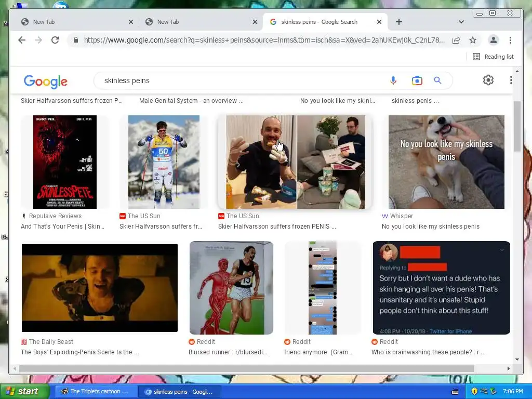This screenshot has width=532, height=399.
Task: Click the vertical scrollbar down arrow
Action: coord(517,360)
